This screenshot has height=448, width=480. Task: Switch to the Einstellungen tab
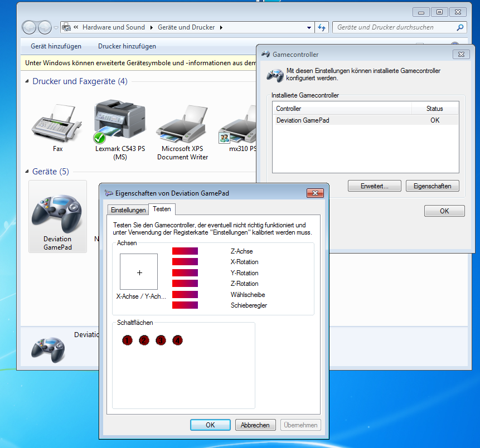(128, 210)
